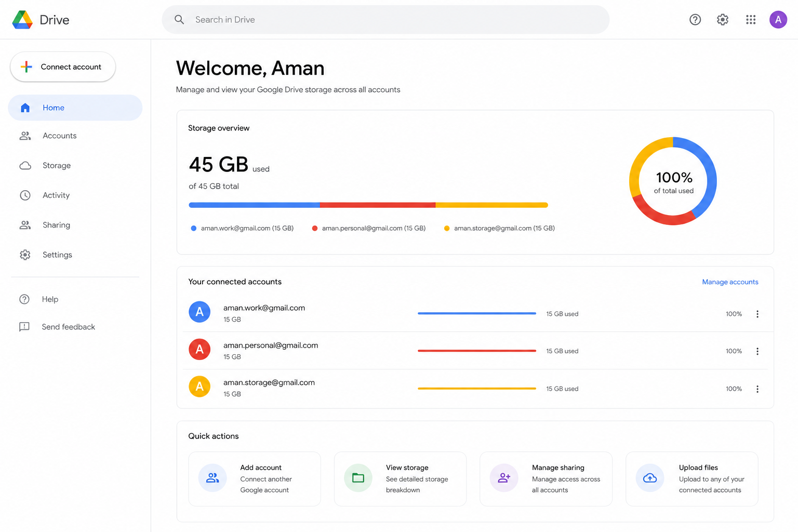Click the aman.storage@gmail.com account name in list

269,383
